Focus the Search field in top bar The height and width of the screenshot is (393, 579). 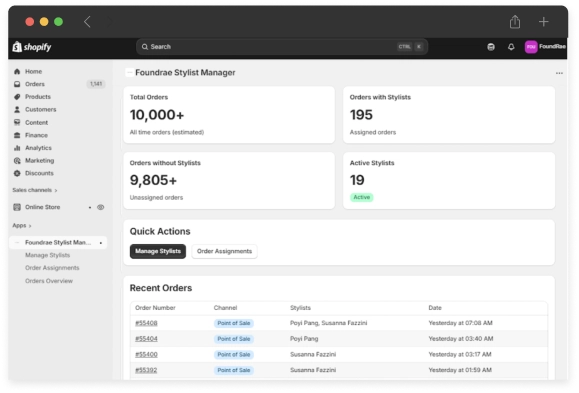[x=282, y=47]
